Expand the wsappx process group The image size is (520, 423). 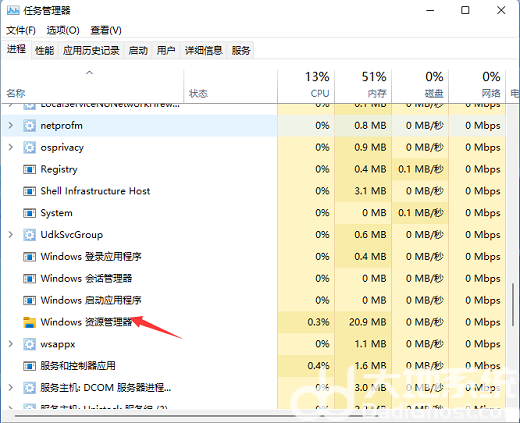(11, 344)
